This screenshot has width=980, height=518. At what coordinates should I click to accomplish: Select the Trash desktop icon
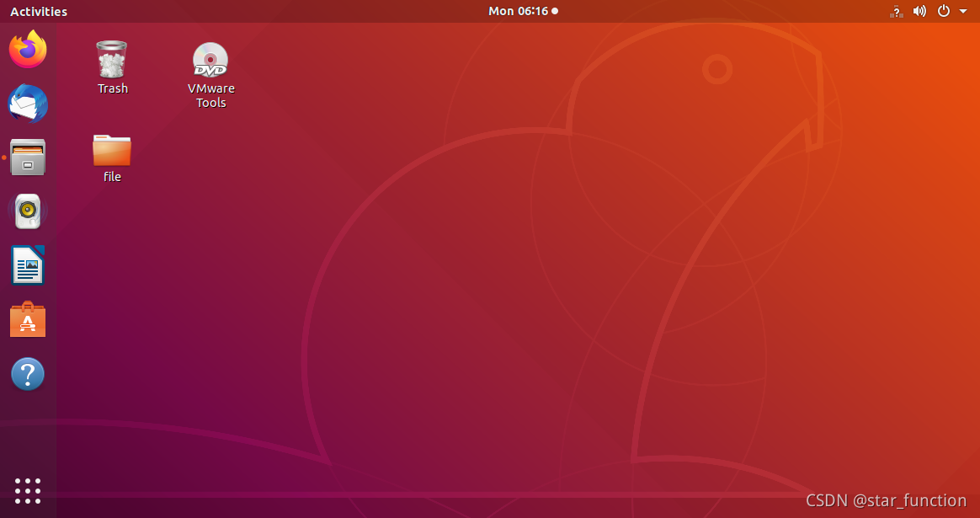[x=112, y=60]
